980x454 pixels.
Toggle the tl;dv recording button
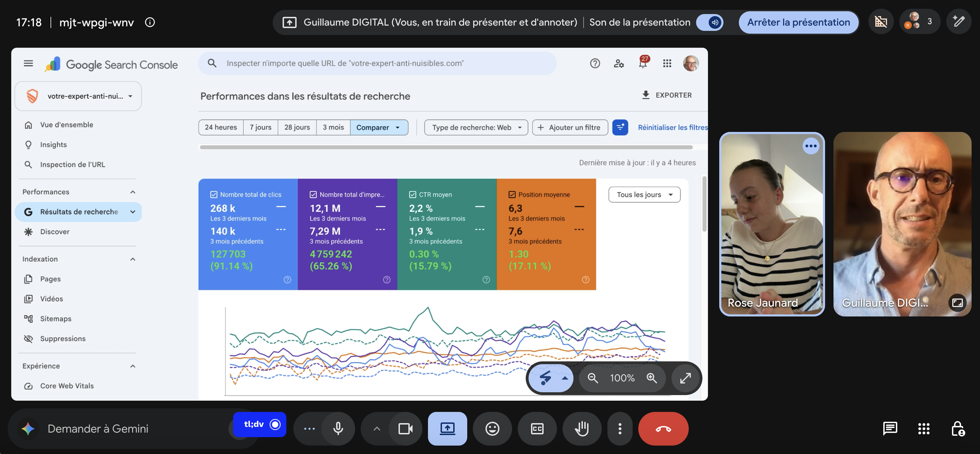[x=260, y=424]
